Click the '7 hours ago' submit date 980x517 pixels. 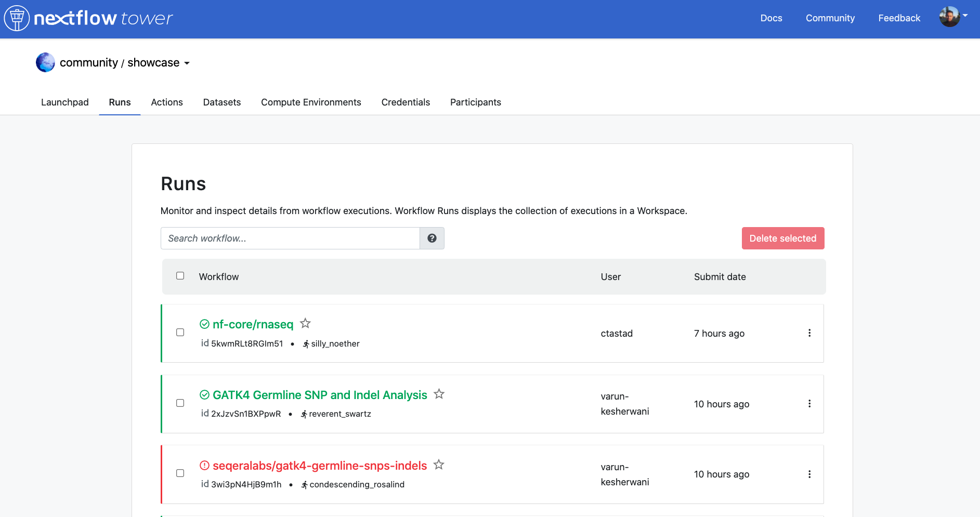pyautogui.click(x=719, y=334)
